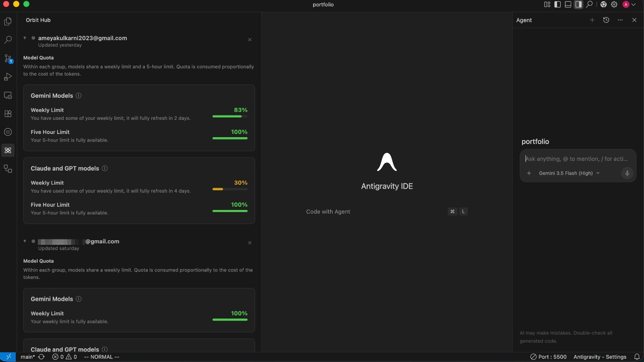Image resolution: width=644 pixels, height=362 pixels.
Task: Open the Chrome browser icon in title bar
Action: coord(603,4)
